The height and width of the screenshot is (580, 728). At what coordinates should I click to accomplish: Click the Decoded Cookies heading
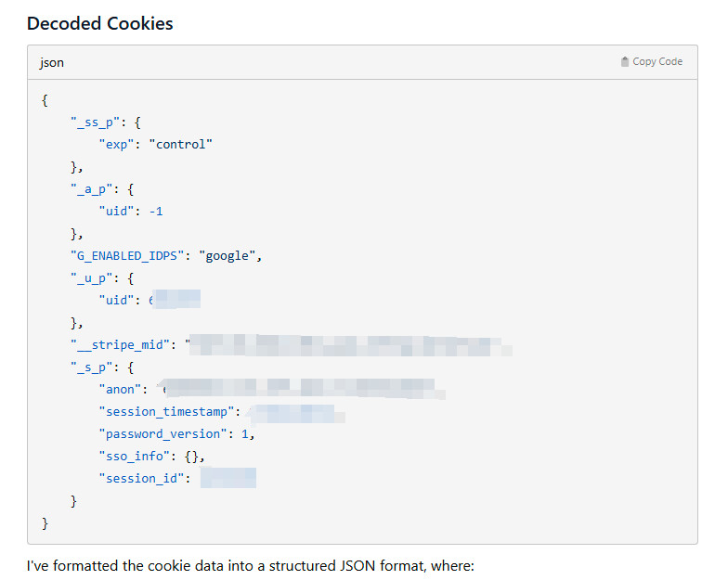click(100, 24)
